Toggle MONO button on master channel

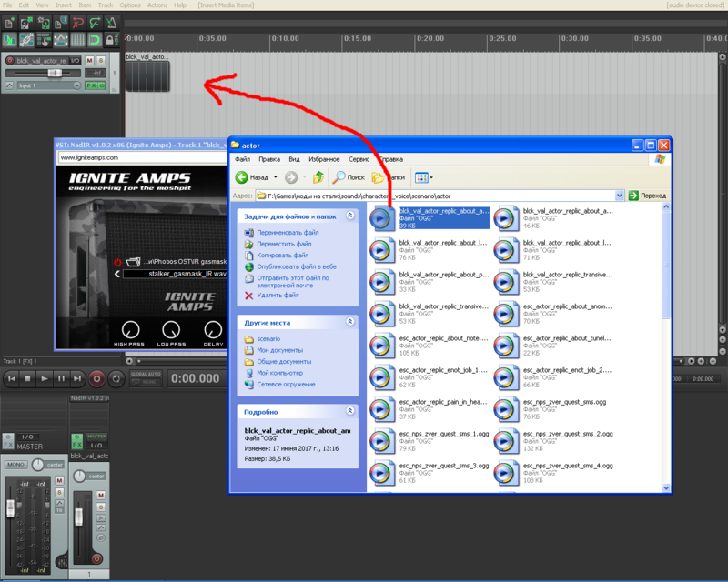[16, 465]
